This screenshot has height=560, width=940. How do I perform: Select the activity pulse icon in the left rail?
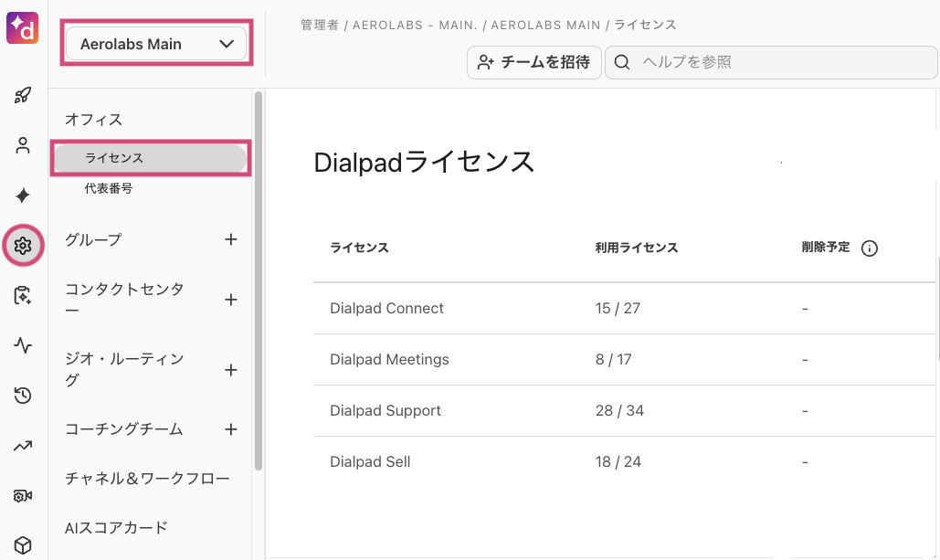click(23, 346)
